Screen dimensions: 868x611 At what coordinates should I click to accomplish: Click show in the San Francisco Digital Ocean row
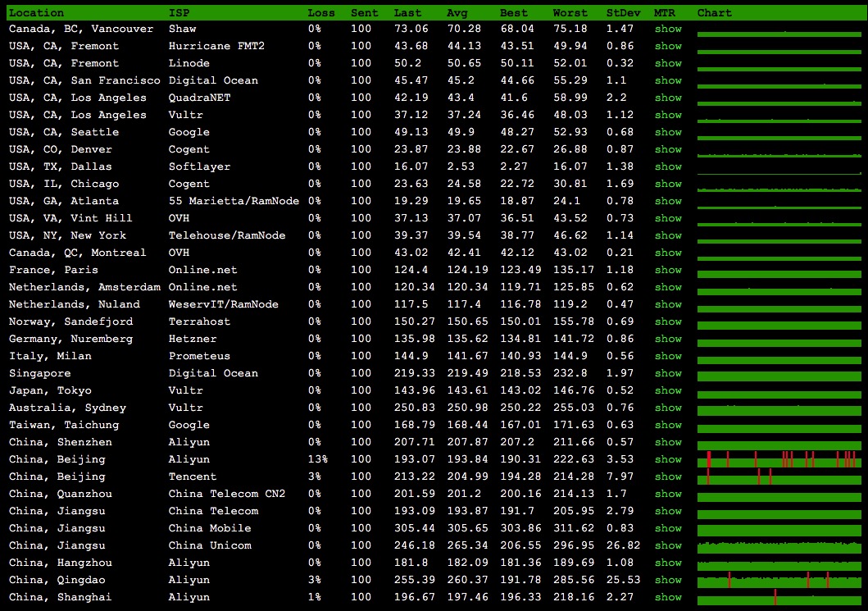[x=668, y=80]
